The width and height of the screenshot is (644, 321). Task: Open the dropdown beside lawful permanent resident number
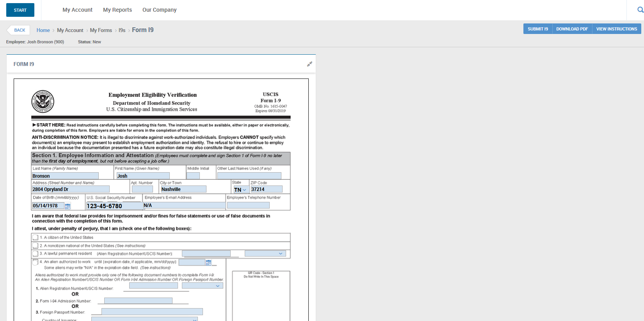click(265, 253)
